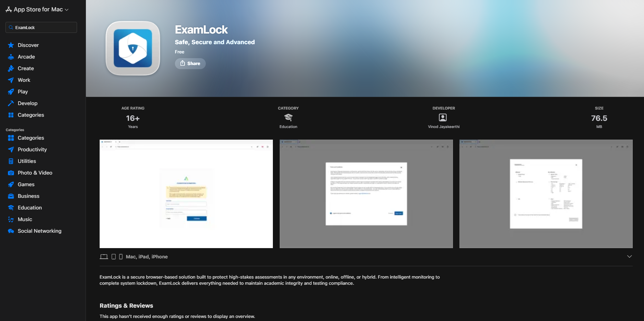Open the Discover star icon
The height and width of the screenshot is (321, 644).
pos(11,45)
